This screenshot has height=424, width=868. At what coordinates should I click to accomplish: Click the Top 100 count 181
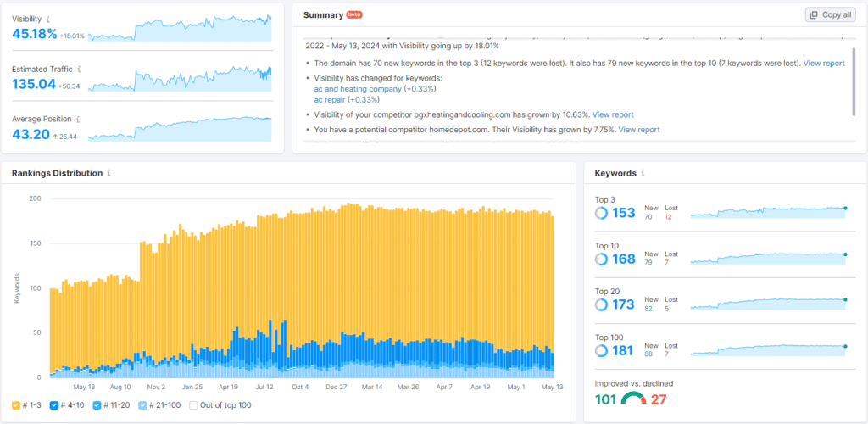point(623,351)
